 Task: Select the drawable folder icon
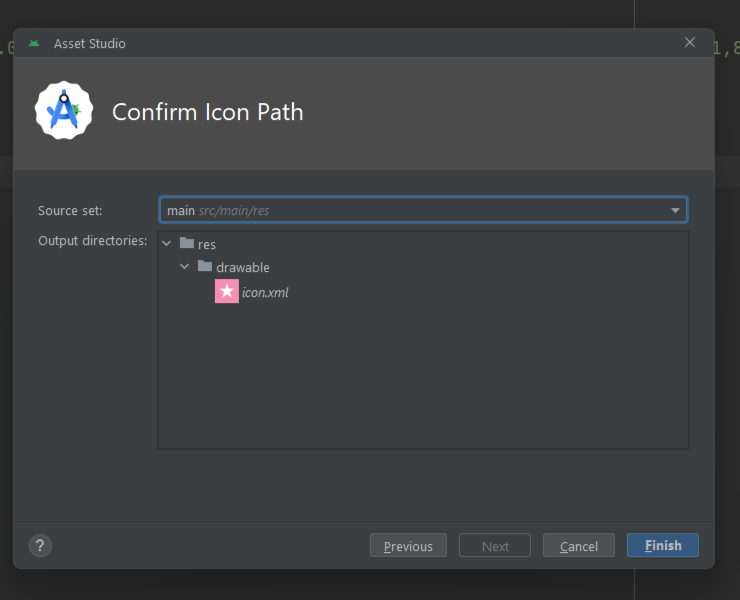(x=205, y=266)
